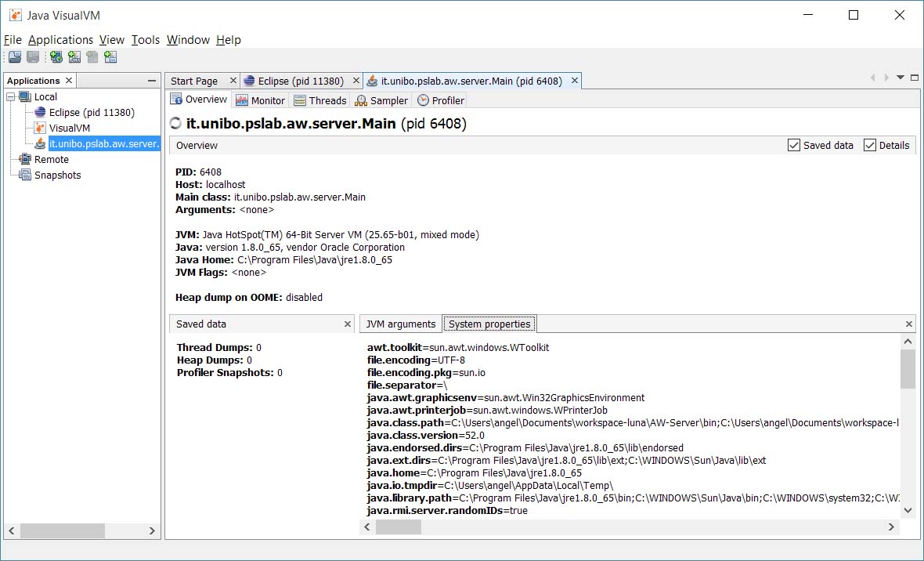The height and width of the screenshot is (561, 924).
Task: Click the properties horizontal scrollbar thumb
Action: pyautogui.click(x=399, y=527)
